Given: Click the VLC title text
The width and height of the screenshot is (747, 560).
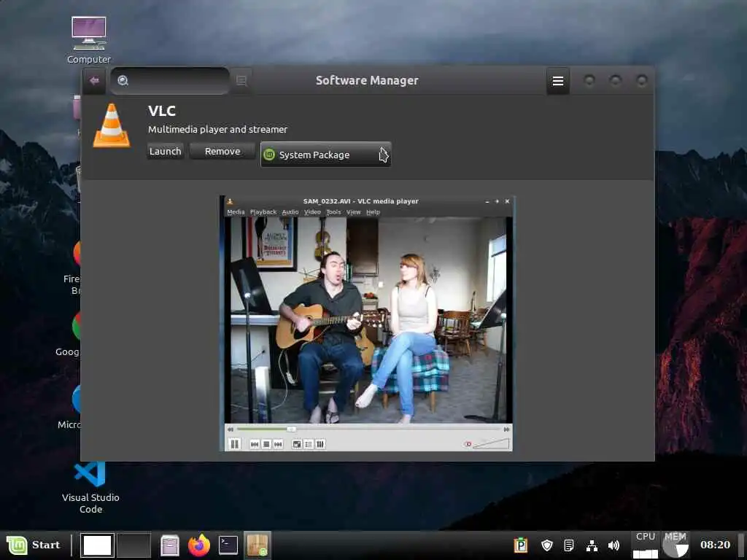Looking at the screenshot, I should (162, 111).
